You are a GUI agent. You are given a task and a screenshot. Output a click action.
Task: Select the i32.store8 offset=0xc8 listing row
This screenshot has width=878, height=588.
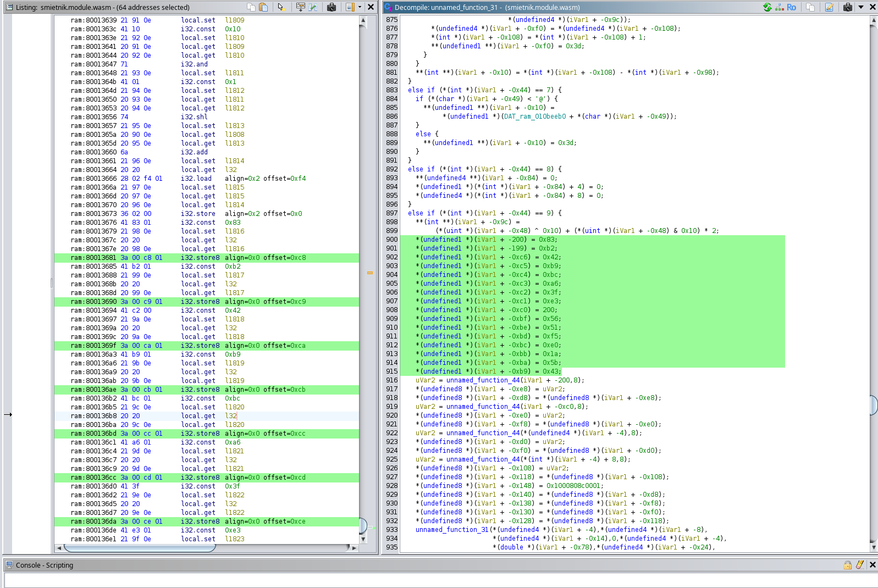tap(207, 258)
